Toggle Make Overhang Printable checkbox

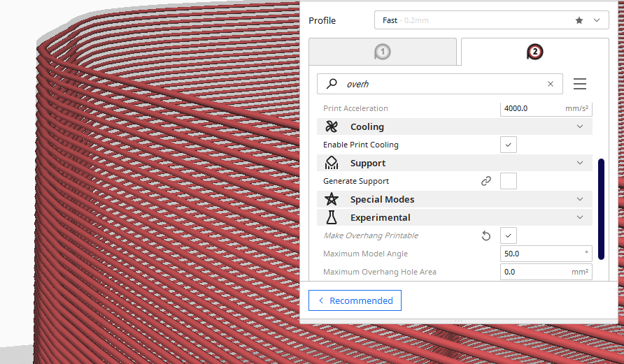click(508, 235)
